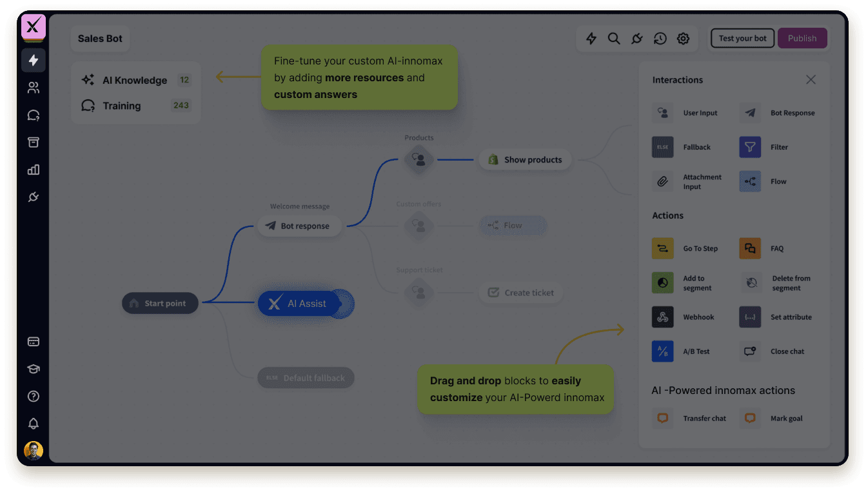Viewport: 868px width, 492px height.
Task: Open version history clock icon
Action: pos(660,39)
